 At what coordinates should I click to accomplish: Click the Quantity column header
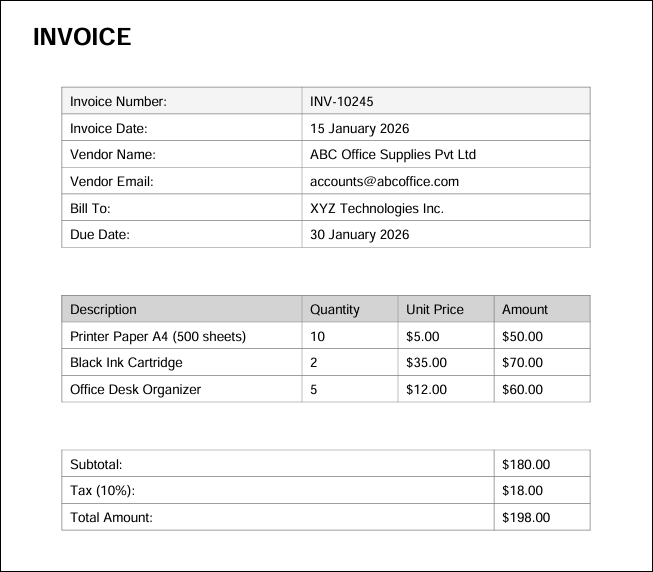point(334,309)
